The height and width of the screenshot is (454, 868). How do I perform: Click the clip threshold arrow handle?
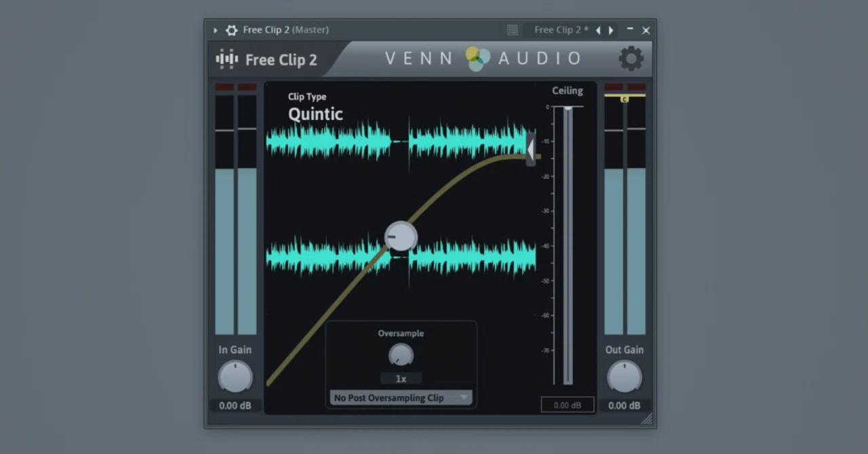(x=530, y=148)
